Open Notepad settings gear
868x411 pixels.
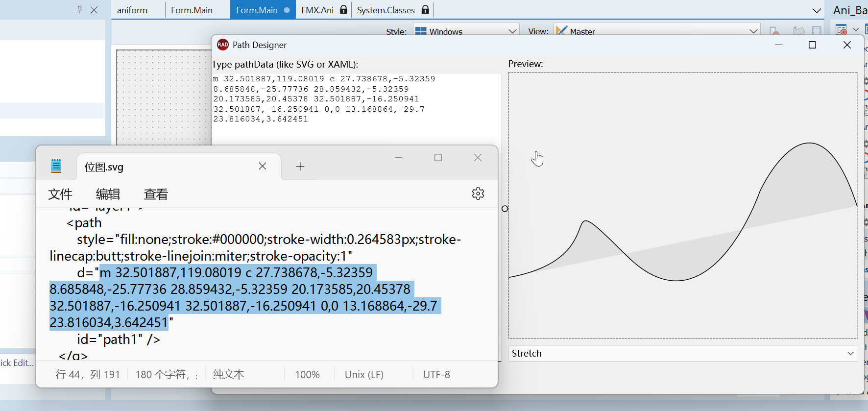[x=478, y=193]
